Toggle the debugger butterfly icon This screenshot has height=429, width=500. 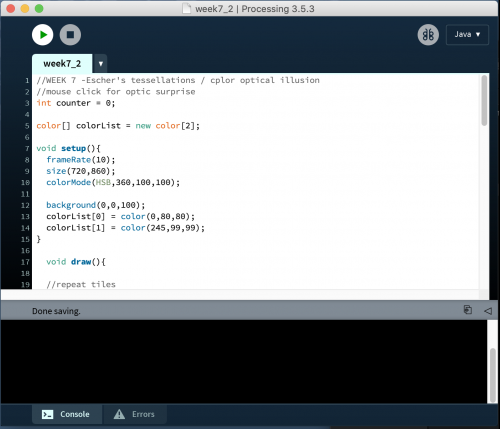pos(428,35)
